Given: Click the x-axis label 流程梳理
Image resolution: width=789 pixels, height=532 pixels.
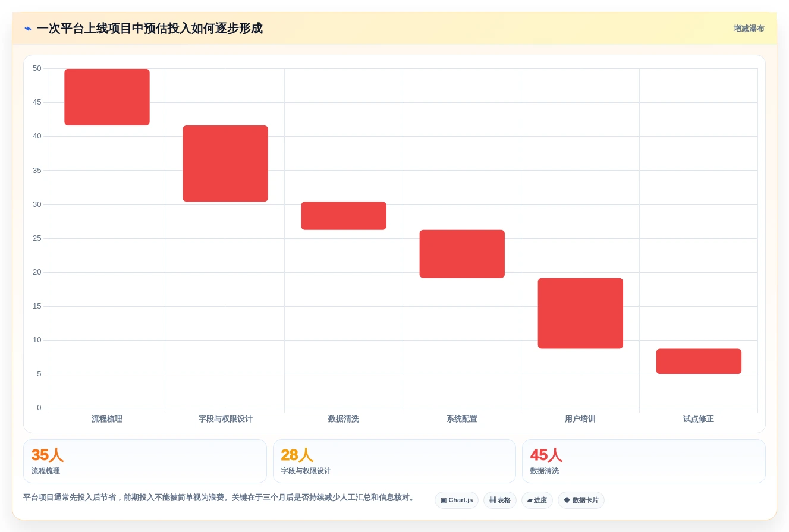Looking at the screenshot, I should coord(107,419).
